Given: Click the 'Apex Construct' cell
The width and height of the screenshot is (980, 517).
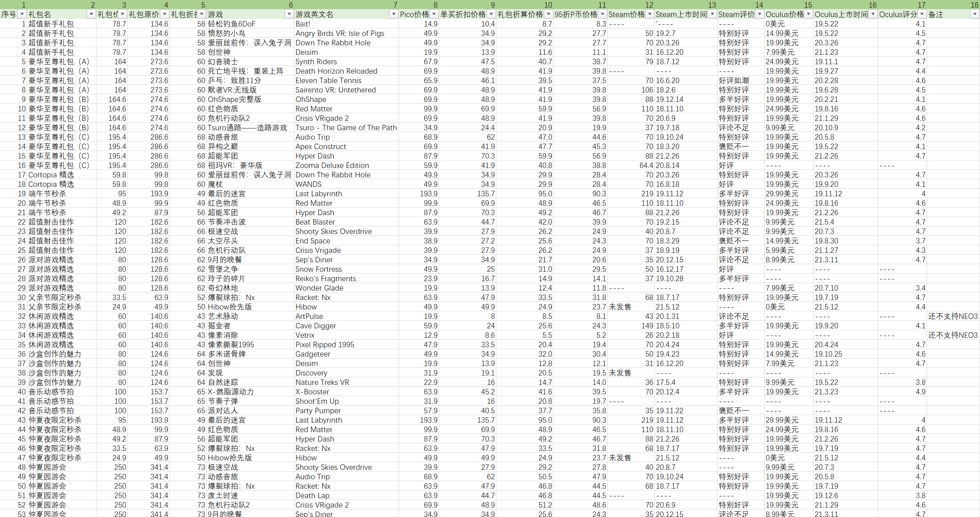Looking at the screenshot, I should (x=346, y=146).
